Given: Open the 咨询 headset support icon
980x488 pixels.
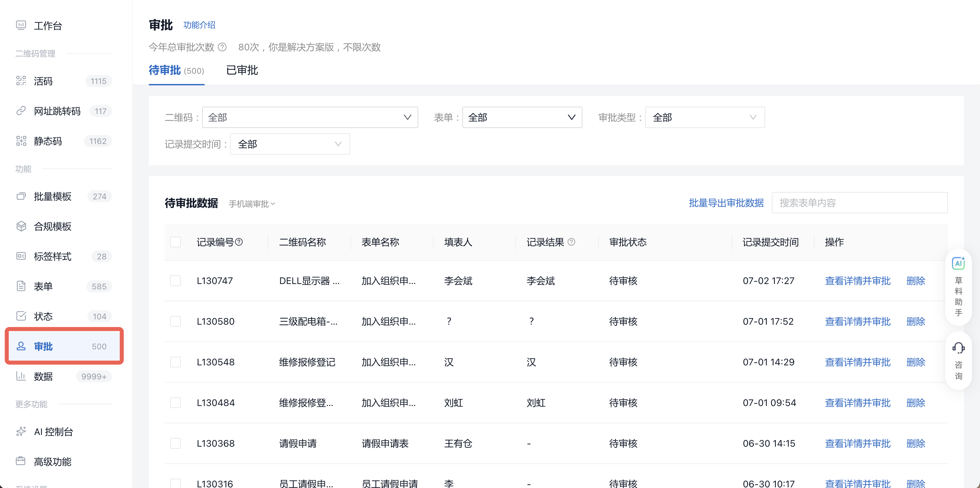Looking at the screenshot, I should (x=958, y=348).
